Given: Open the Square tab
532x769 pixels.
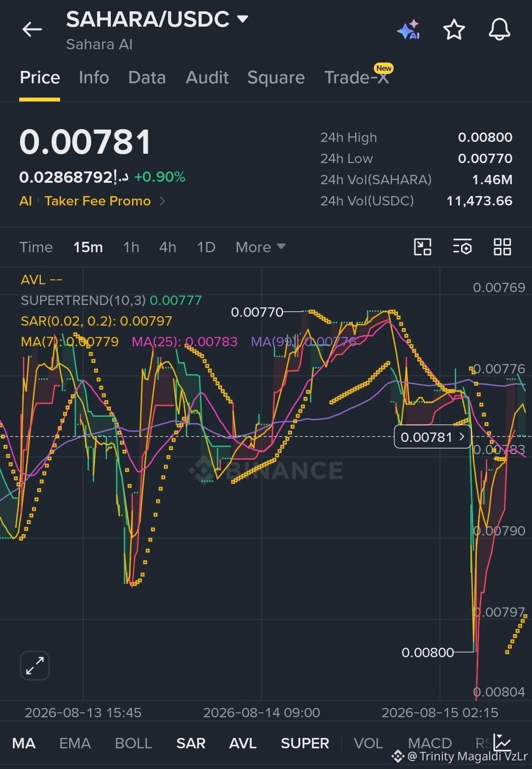Looking at the screenshot, I should pos(276,77).
